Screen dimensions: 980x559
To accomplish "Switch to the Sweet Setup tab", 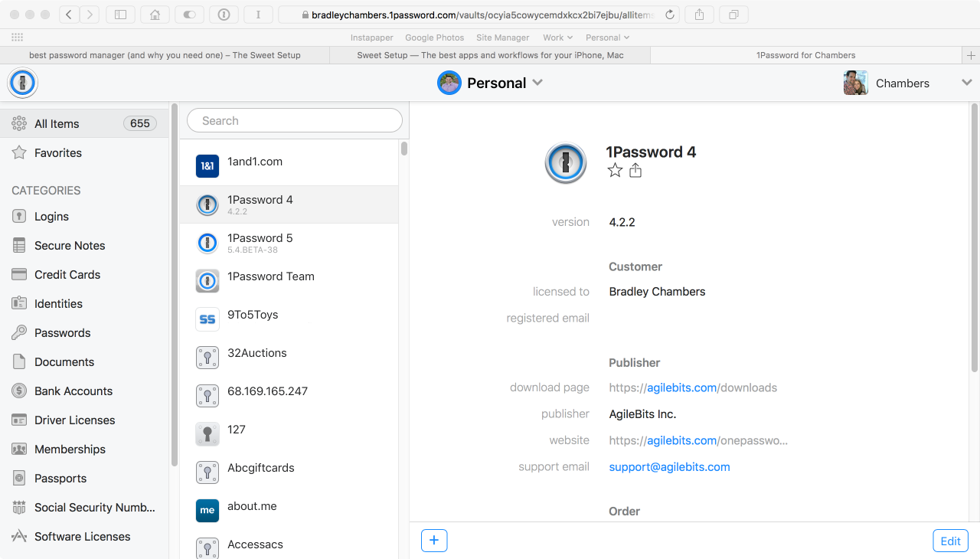I will (x=490, y=55).
